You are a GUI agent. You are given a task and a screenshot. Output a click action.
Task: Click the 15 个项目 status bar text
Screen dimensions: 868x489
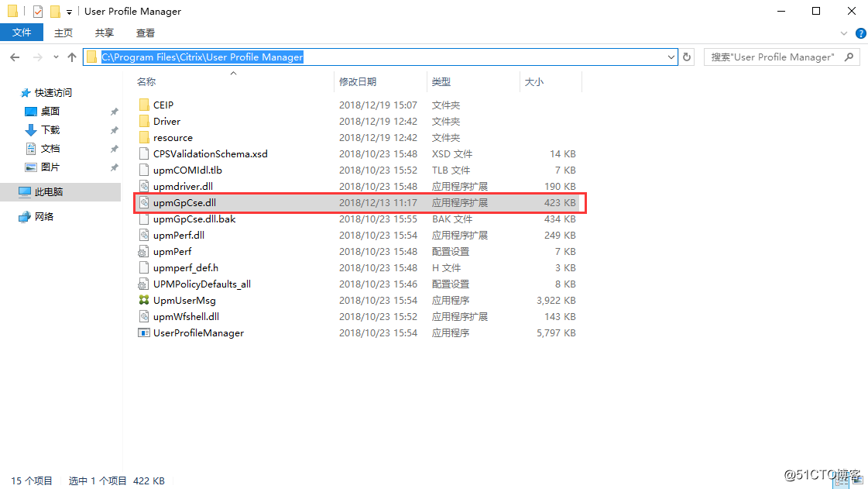32,480
